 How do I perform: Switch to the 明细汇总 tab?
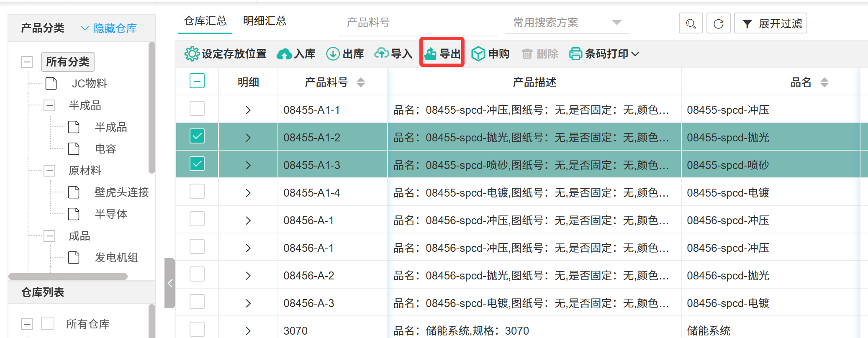click(265, 21)
